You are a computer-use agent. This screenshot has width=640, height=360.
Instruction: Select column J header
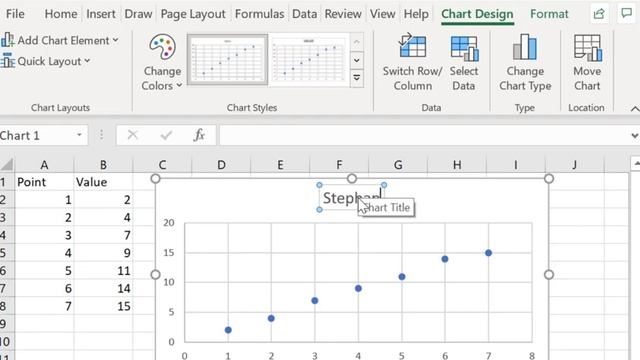pyautogui.click(x=575, y=165)
